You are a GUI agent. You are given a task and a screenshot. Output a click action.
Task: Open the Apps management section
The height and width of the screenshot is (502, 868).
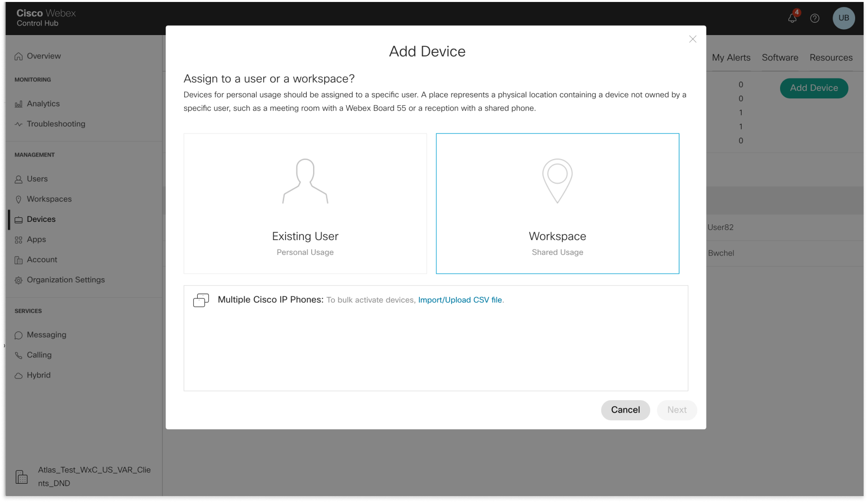[36, 240]
